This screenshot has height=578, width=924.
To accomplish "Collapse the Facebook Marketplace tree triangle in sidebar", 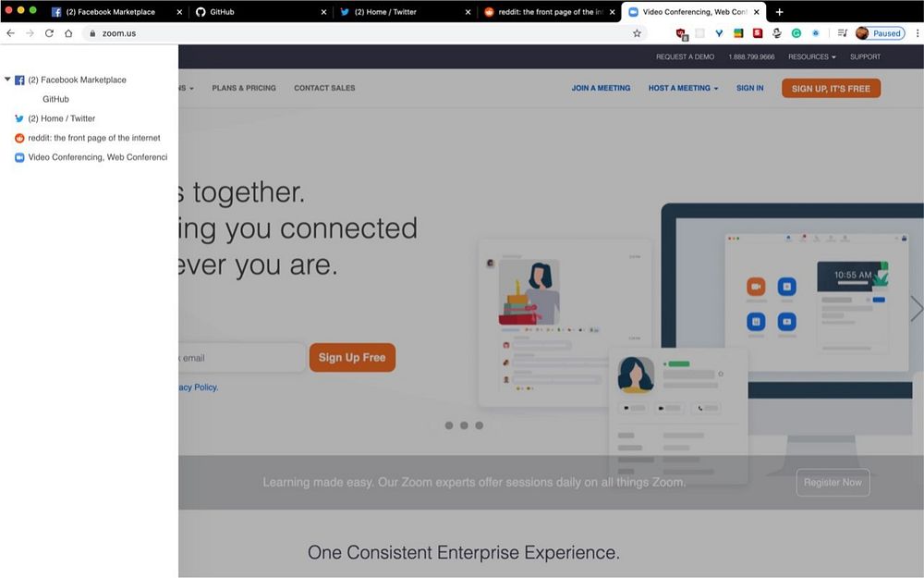I will point(7,79).
